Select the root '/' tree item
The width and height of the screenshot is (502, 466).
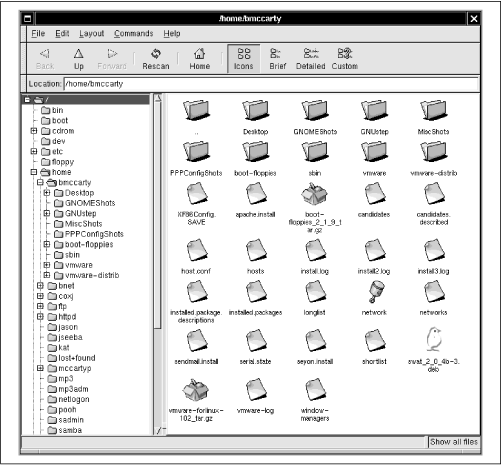point(86,100)
